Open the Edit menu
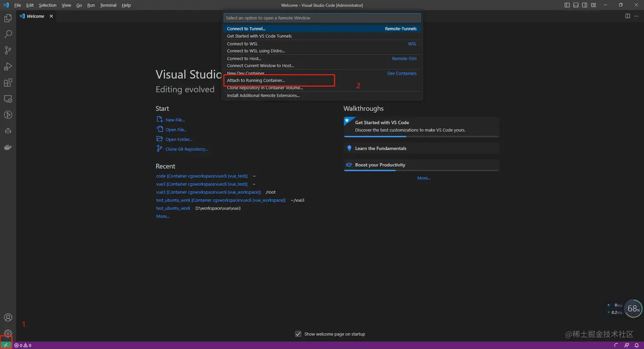The height and width of the screenshot is (349, 644). (x=30, y=5)
